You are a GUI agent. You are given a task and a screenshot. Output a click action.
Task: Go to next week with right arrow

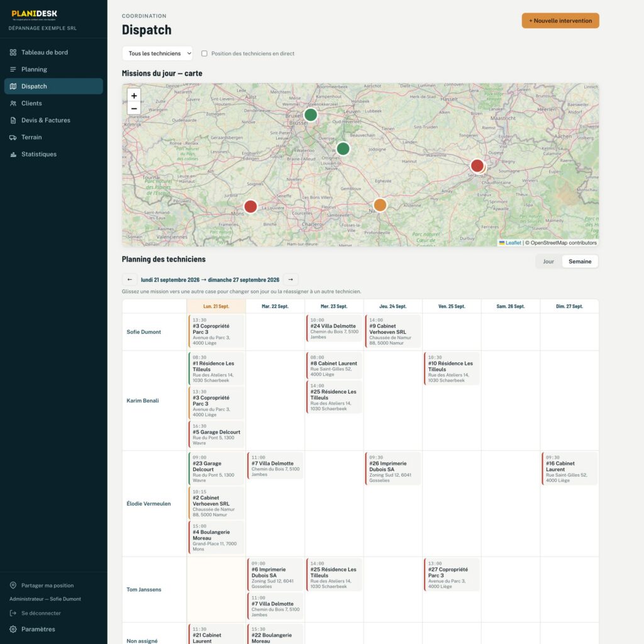[x=291, y=280]
